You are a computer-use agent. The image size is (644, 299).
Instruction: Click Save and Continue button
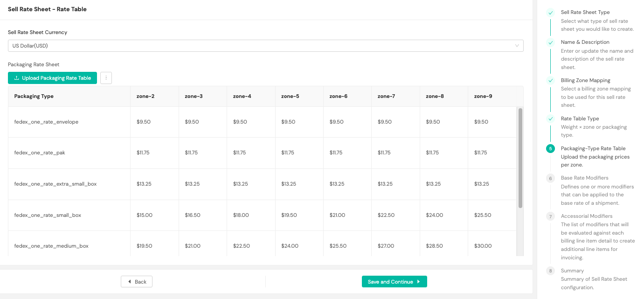click(395, 282)
